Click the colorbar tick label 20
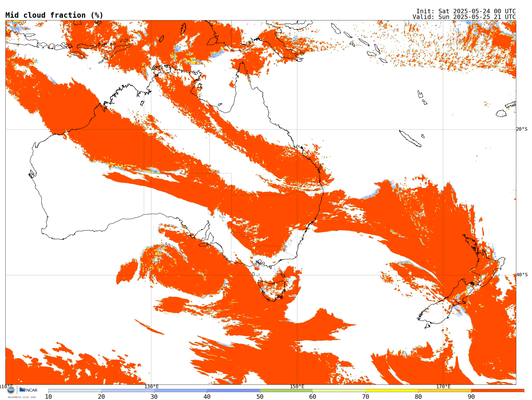The width and height of the screenshot is (532, 400). [x=101, y=397]
